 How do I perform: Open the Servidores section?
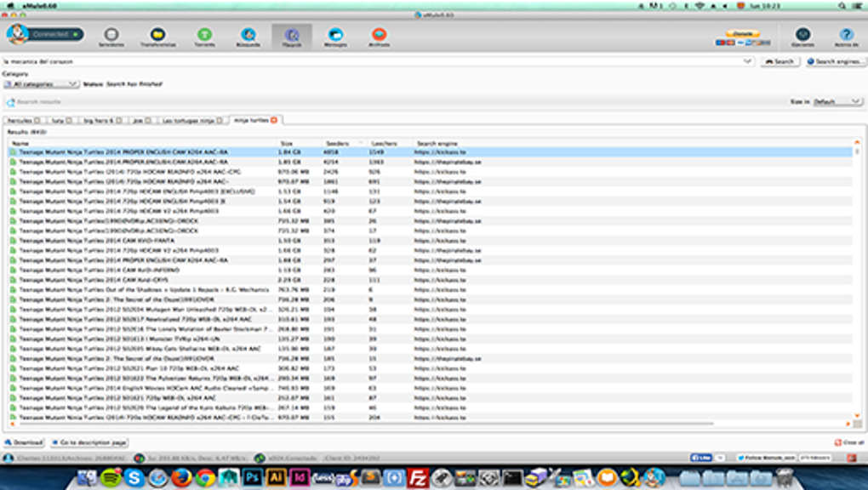click(x=111, y=37)
